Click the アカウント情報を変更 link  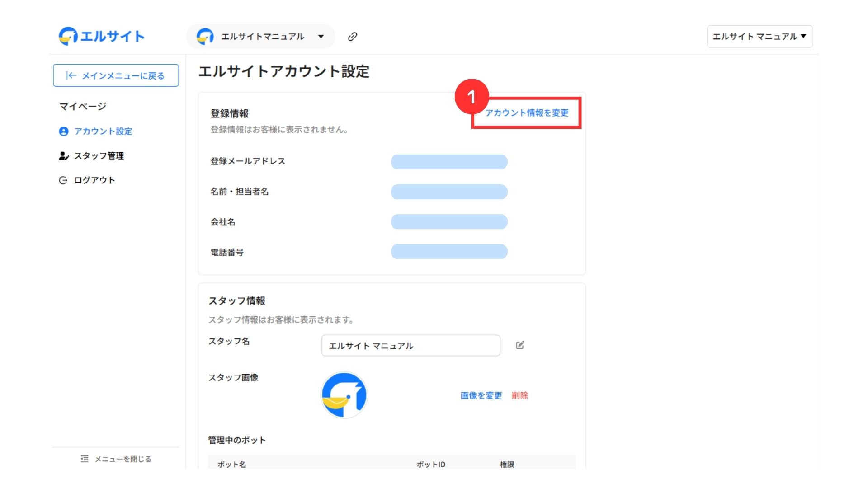(x=527, y=113)
